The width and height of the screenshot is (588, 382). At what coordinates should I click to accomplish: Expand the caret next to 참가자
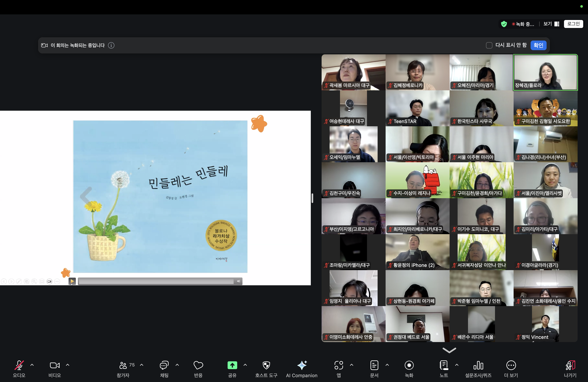[142, 365]
